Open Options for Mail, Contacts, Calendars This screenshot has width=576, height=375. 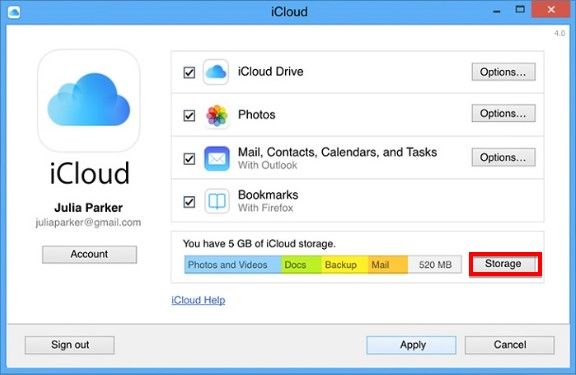coord(503,157)
